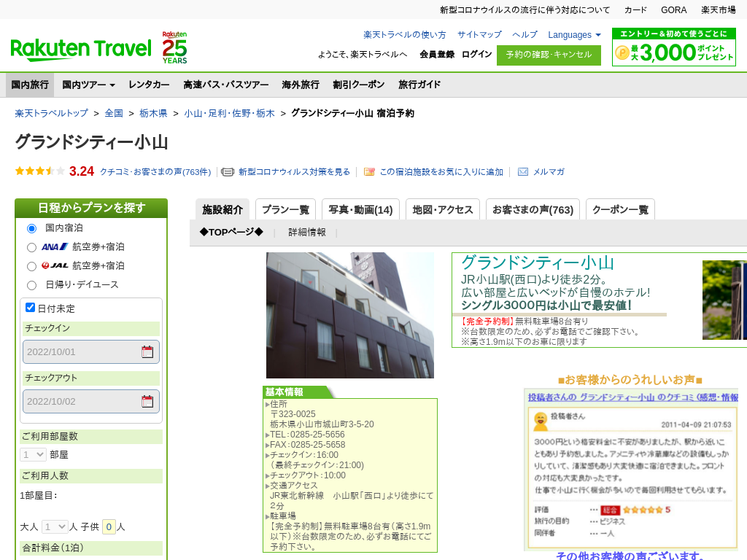Open 楽天トラベルの使い方 link
This screenshot has height=560, width=747.
[404, 35]
